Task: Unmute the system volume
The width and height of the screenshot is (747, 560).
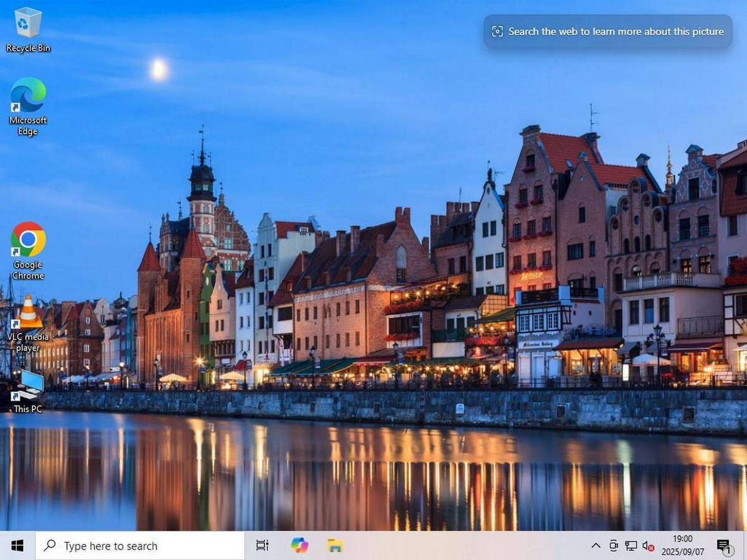Action: coord(647,546)
